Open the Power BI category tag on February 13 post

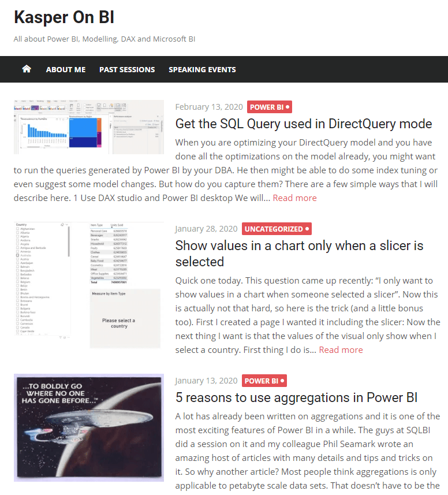(x=270, y=107)
